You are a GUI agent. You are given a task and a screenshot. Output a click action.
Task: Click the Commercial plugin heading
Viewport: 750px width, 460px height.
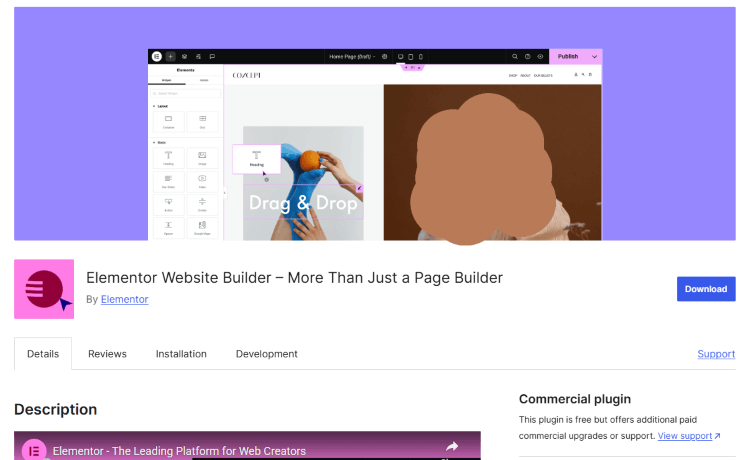click(575, 399)
